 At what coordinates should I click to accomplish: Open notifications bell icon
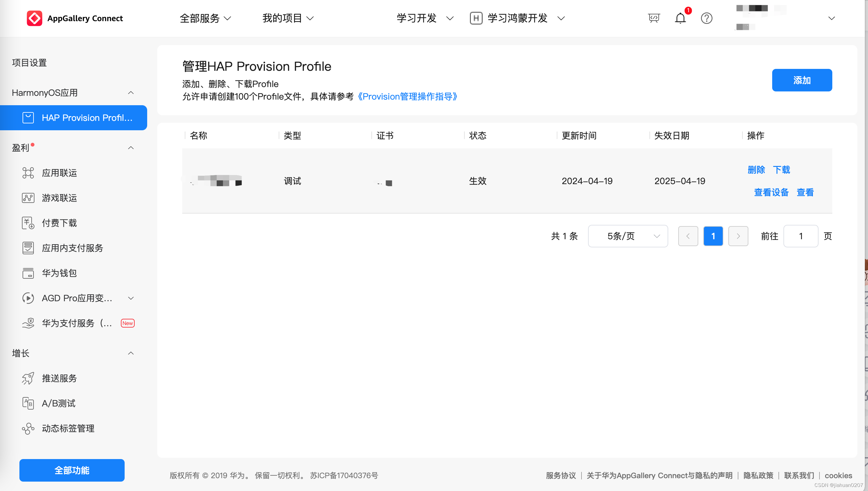(x=680, y=18)
